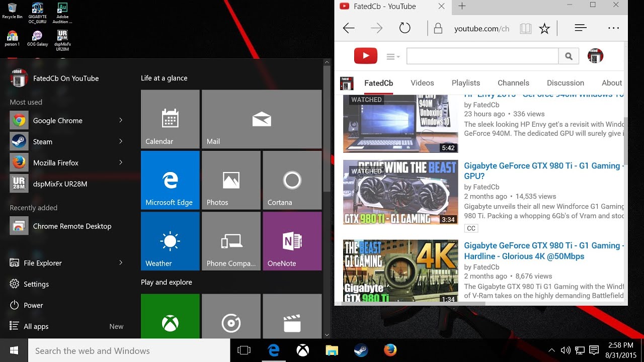644x362 pixels.
Task: Open the Phone Companion tile
Action: coord(231,241)
